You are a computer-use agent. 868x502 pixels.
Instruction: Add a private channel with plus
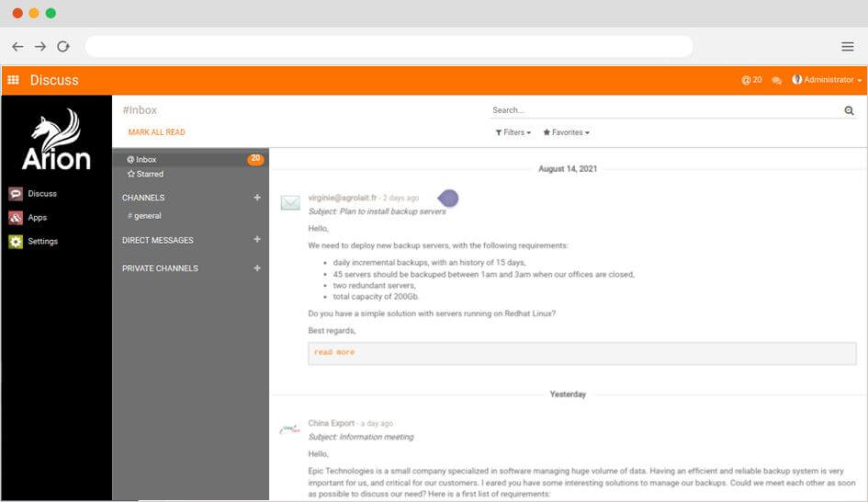point(257,268)
